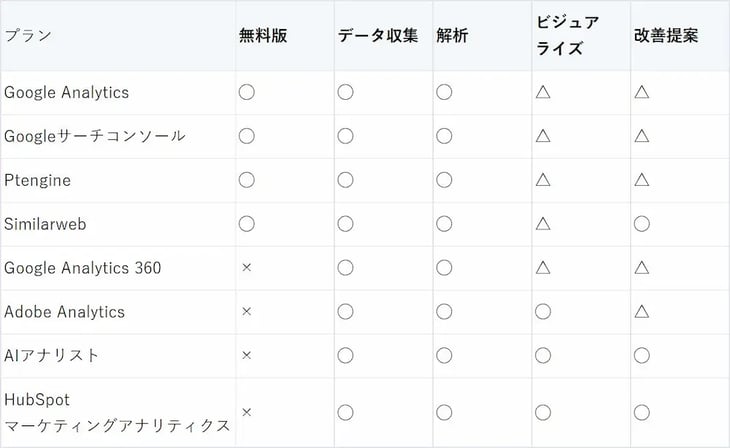The height and width of the screenshot is (448, 730).
Task: Click the triangle for Google Analytics 改善提案
Action: click(x=642, y=92)
